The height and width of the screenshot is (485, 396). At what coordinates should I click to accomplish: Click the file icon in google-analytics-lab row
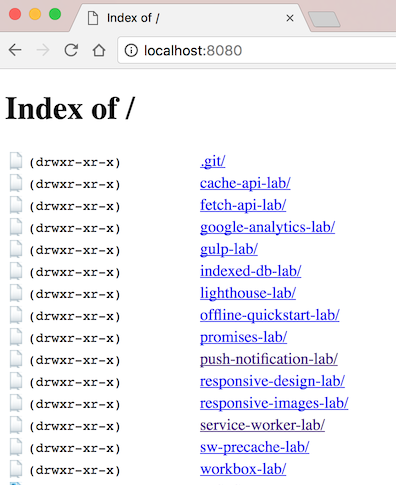coord(16,227)
